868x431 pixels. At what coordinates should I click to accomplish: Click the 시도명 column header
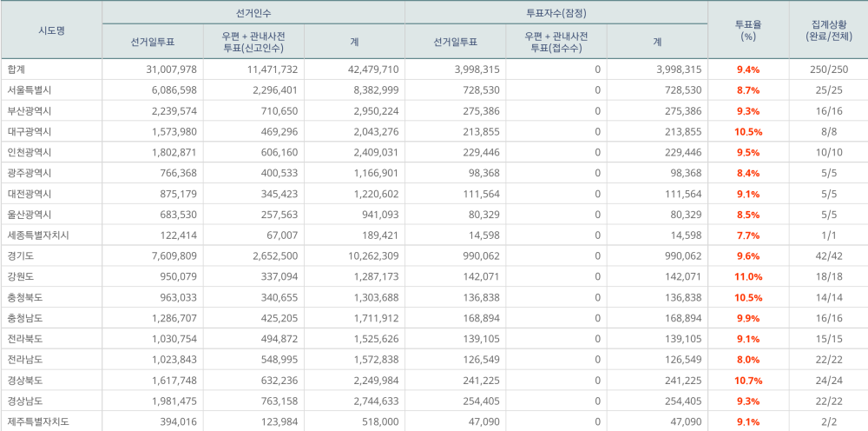pyautogui.click(x=51, y=30)
